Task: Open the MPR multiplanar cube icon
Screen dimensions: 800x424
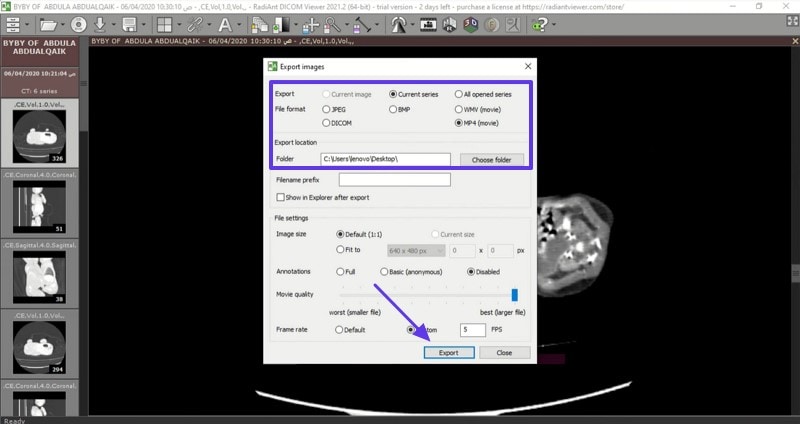Action: [449, 24]
